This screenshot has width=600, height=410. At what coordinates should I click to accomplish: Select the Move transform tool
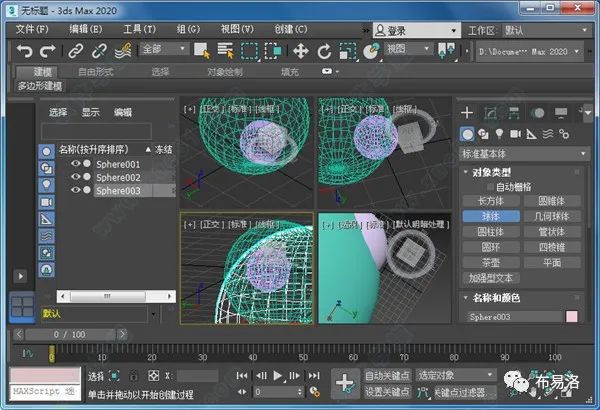coord(300,50)
